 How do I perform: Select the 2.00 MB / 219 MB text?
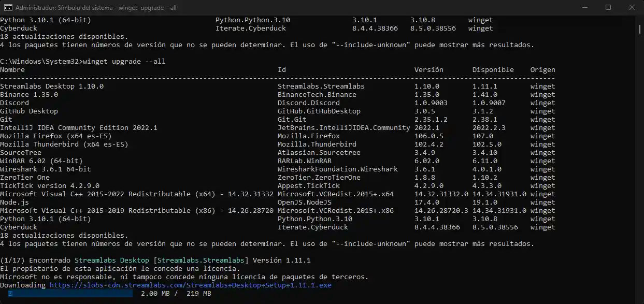tap(175, 293)
